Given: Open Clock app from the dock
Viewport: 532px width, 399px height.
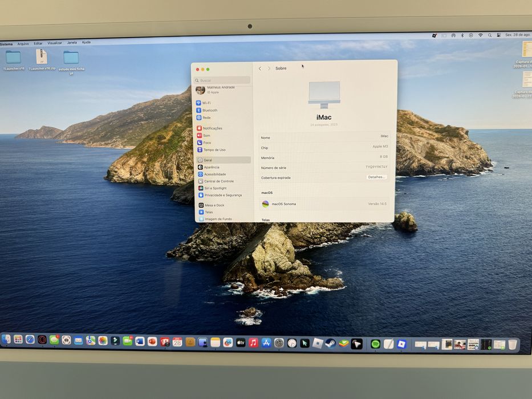Looking at the screenshot, I should pyautogui.click(x=292, y=343).
